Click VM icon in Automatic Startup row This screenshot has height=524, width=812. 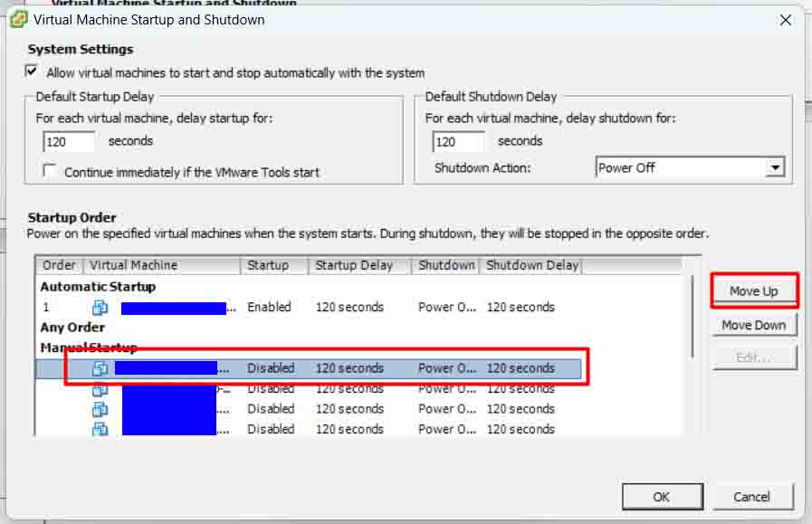100,308
